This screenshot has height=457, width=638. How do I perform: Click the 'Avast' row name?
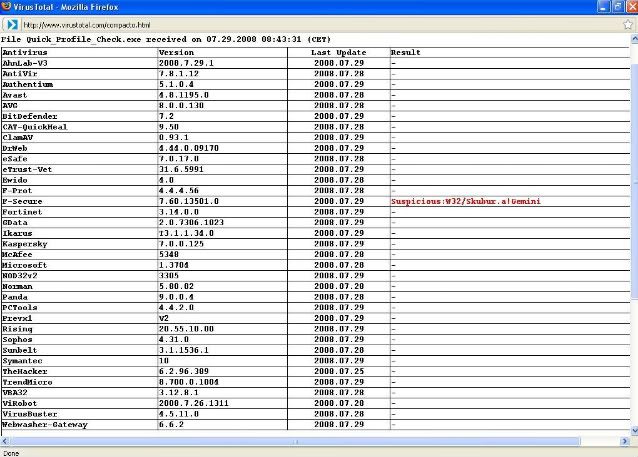15,95
